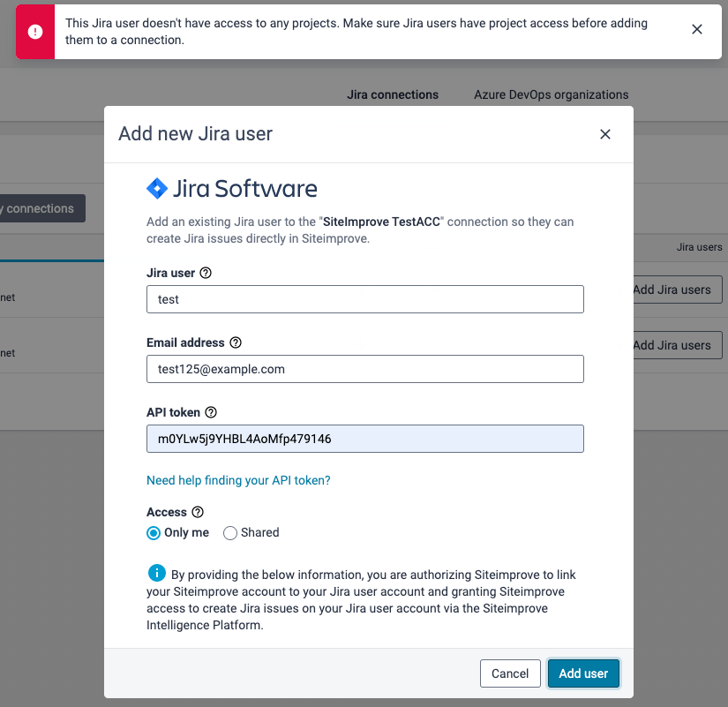The height and width of the screenshot is (707, 728).
Task: Select the Shared access option
Action: pos(229,533)
